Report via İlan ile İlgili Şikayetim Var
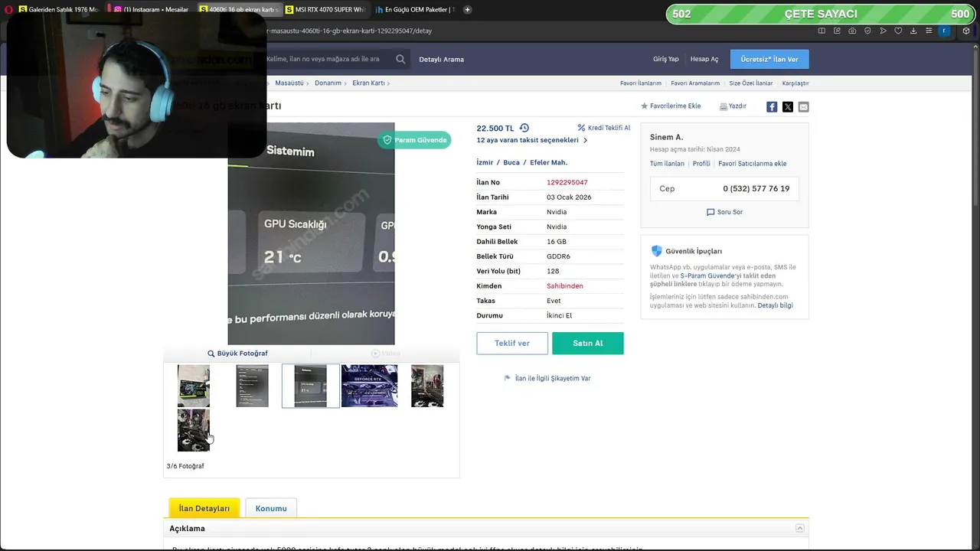The height and width of the screenshot is (551, 980). 547,378
